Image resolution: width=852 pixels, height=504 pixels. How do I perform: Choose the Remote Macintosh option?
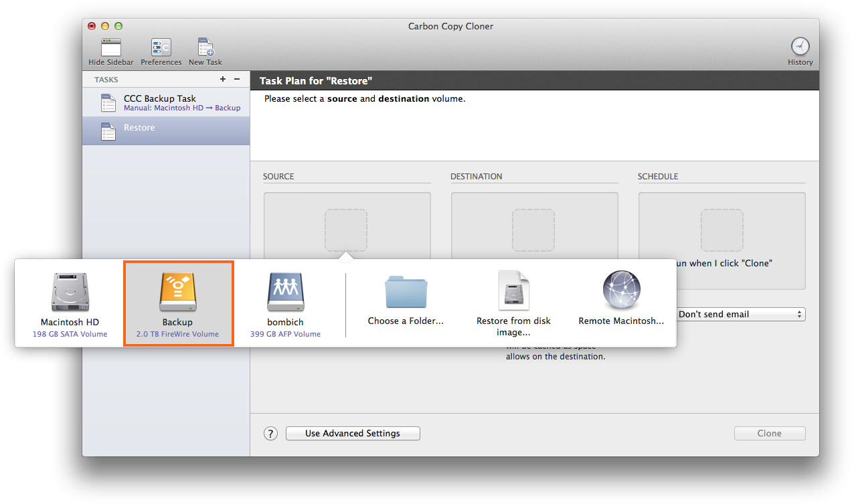(x=621, y=299)
